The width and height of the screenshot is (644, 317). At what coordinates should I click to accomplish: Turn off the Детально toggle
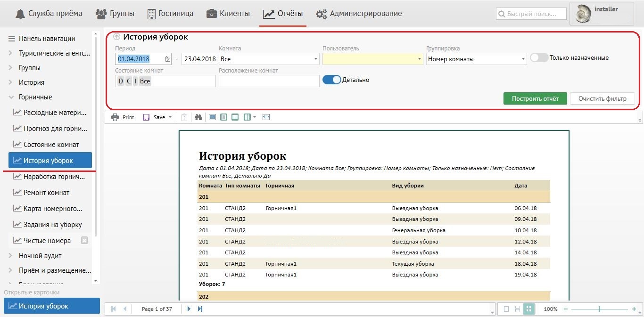coord(331,80)
